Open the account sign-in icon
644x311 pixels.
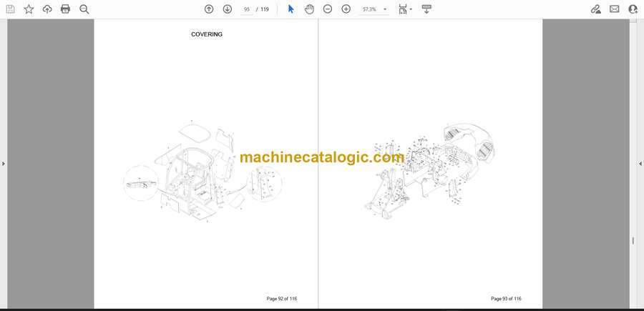[x=633, y=9]
